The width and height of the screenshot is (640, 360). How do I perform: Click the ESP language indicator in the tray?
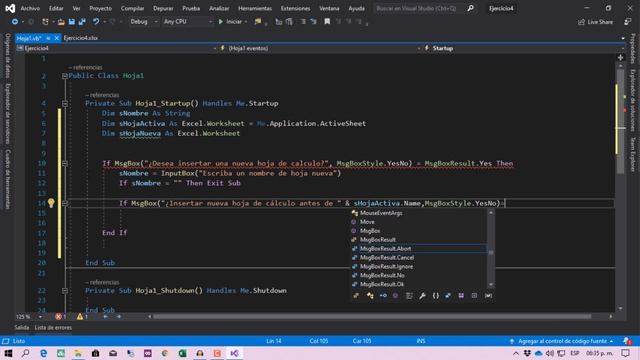pos(575,353)
